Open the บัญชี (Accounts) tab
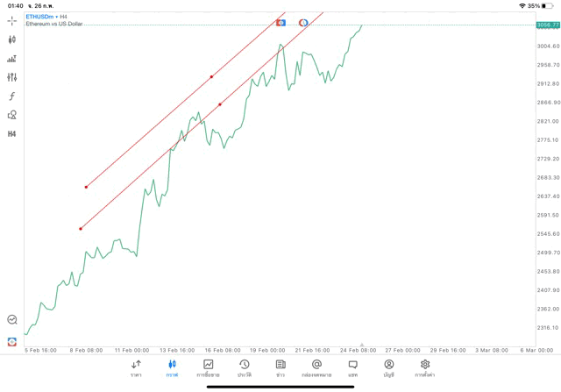Screen dimensions: 561x392 tap(388, 367)
